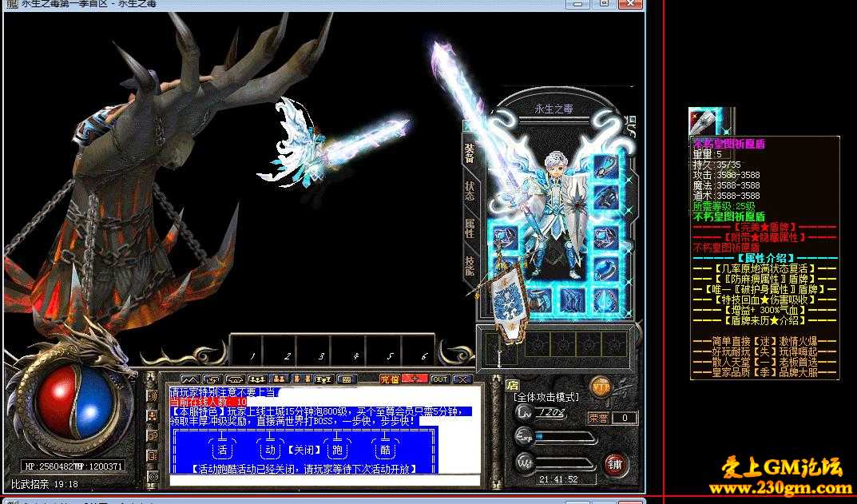Click the 21:41:52 game clock
This screenshot has width=857, height=504.
(558, 479)
